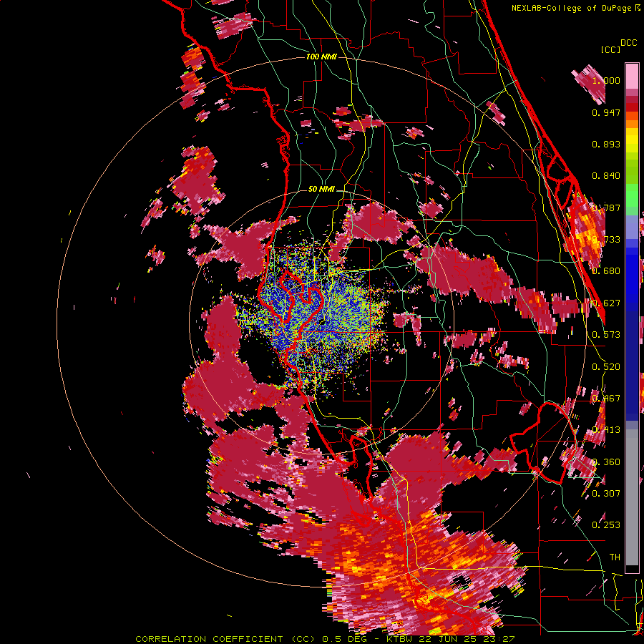Click the NEXLAB-College of DuPage label

point(572,8)
